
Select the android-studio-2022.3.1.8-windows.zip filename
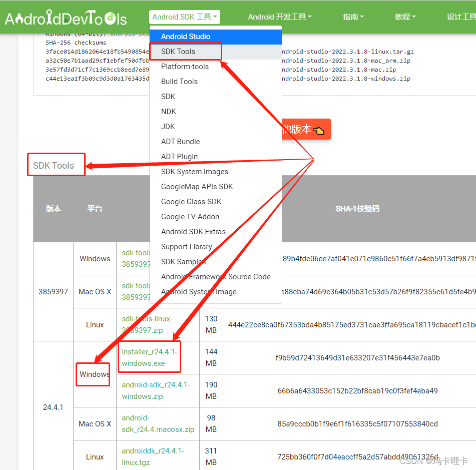[x=346, y=79]
